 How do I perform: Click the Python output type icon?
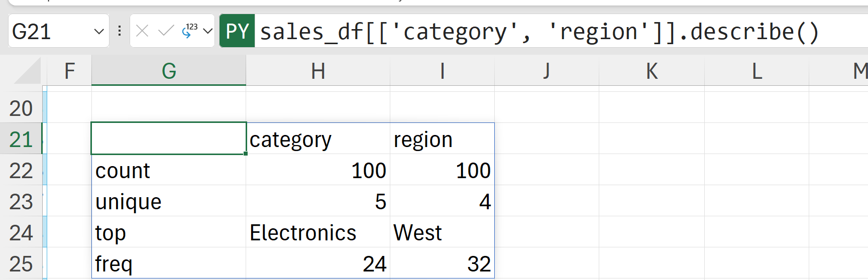coord(189,31)
